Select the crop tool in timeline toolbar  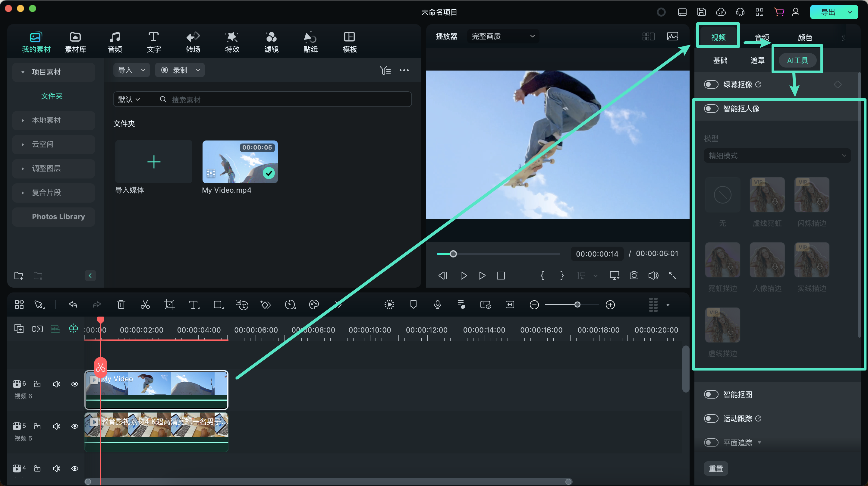169,305
